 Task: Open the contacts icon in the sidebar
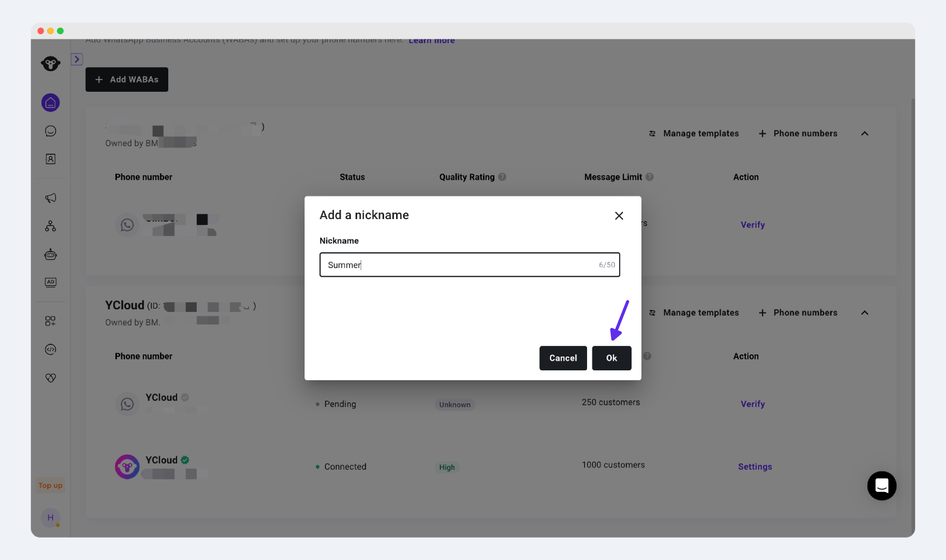pyautogui.click(x=50, y=159)
